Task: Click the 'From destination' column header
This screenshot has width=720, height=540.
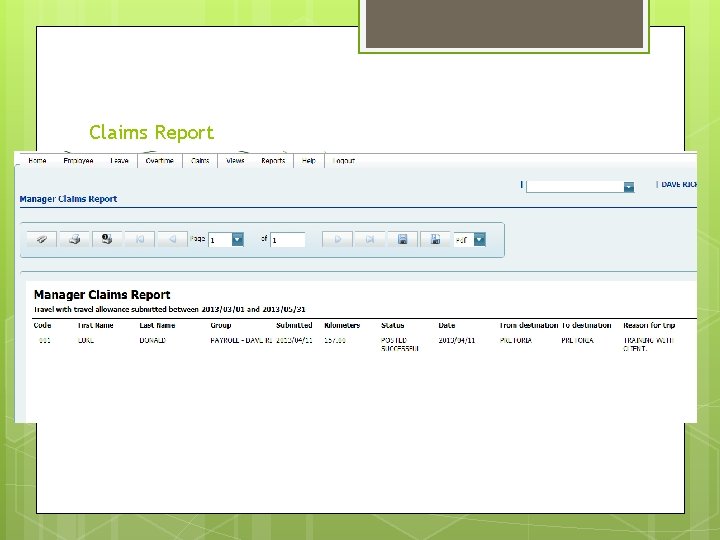Action: [x=529, y=325]
